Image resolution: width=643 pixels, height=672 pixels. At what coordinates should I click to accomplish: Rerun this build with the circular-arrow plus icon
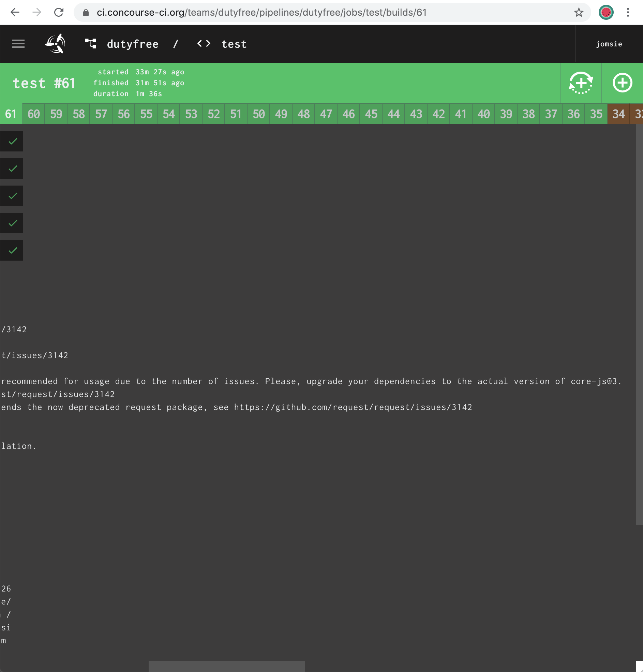581,83
